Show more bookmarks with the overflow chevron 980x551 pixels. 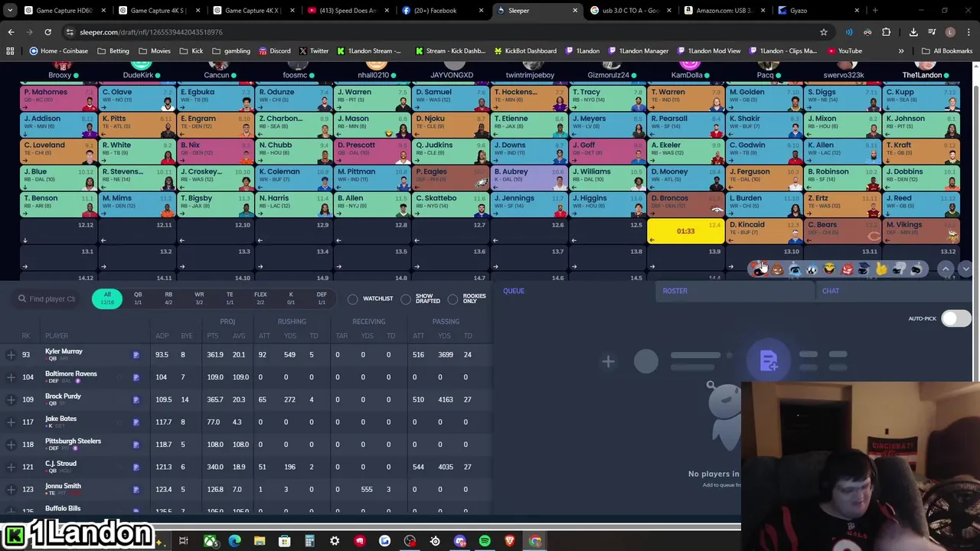(901, 51)
